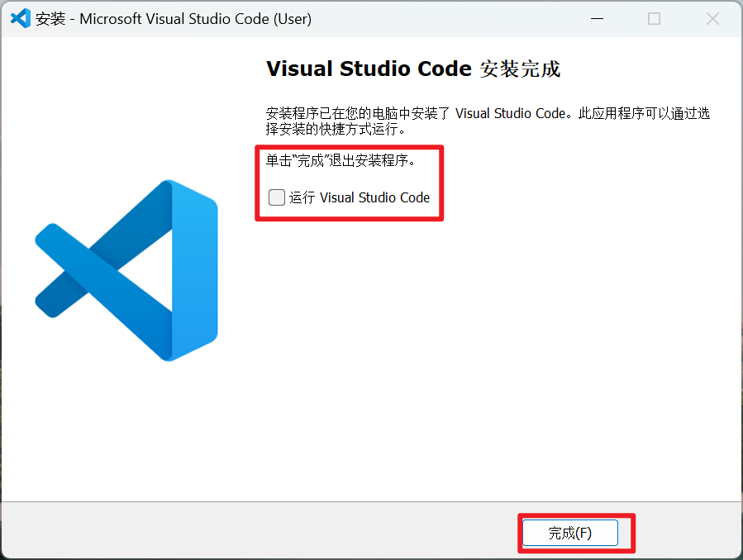The image size is (743, 560).
Task: Enable the 运行 Visual Studio Code checkbox
Action: [277, 197]
